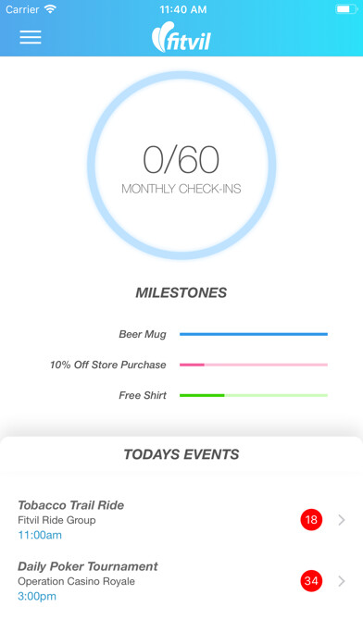Tap the 0/60 monthly check-ins circle
The image size is (363, 644).
click(x=181, y=166)
